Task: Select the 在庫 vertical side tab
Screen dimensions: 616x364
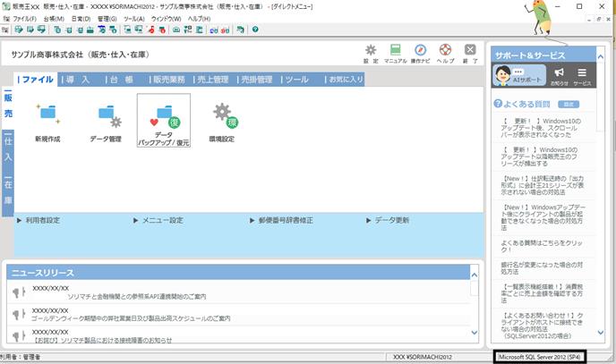Action: point(8,194)
